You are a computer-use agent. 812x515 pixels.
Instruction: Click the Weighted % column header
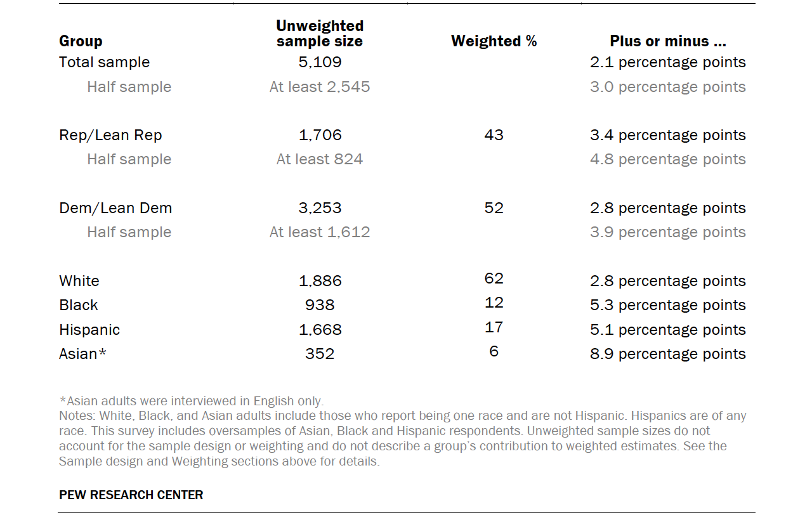(x=494, y=41)
